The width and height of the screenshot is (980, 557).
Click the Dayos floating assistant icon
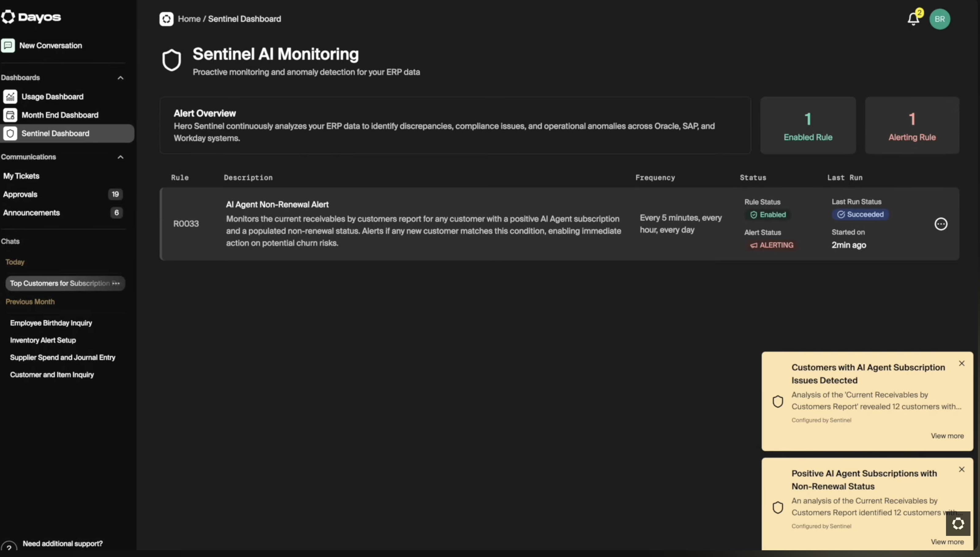tap(958, 524)
